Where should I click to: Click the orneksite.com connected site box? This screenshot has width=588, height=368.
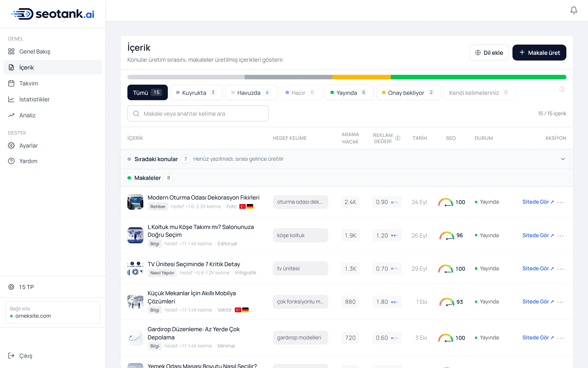tap(53, 312)
